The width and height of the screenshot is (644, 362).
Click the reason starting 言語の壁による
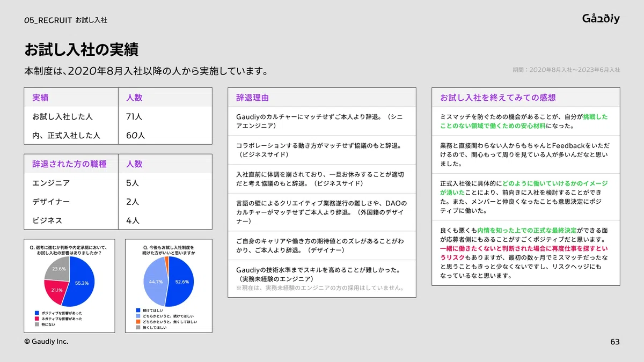tap(321, 212)
